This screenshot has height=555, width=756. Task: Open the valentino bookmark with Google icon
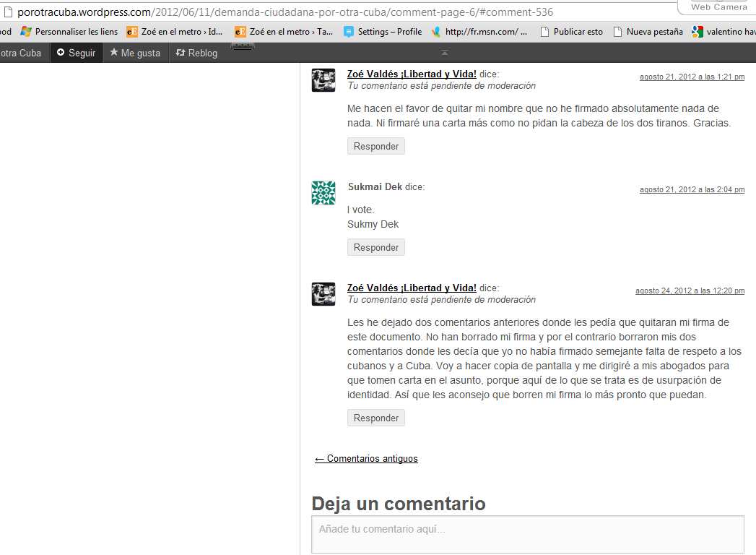(724, 32)
